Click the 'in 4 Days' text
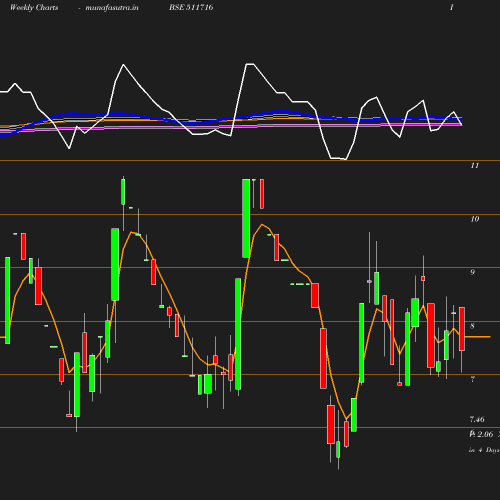The image size is (500, 500). [484, 450]
